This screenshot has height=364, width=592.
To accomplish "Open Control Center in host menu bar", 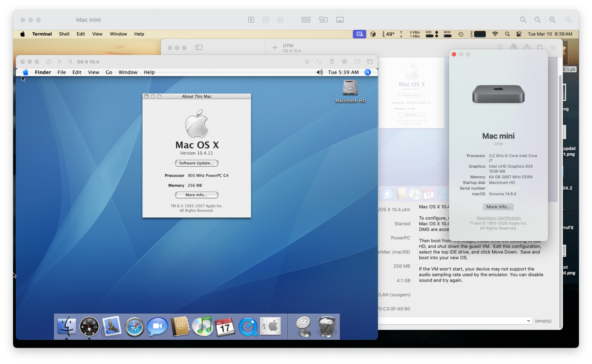I will coord(519,34).
